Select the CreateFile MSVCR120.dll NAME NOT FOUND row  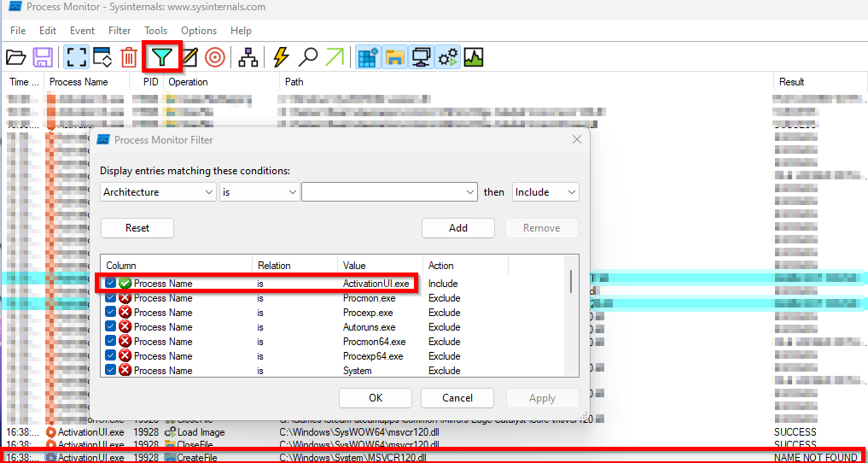click(x=434, y=458)
